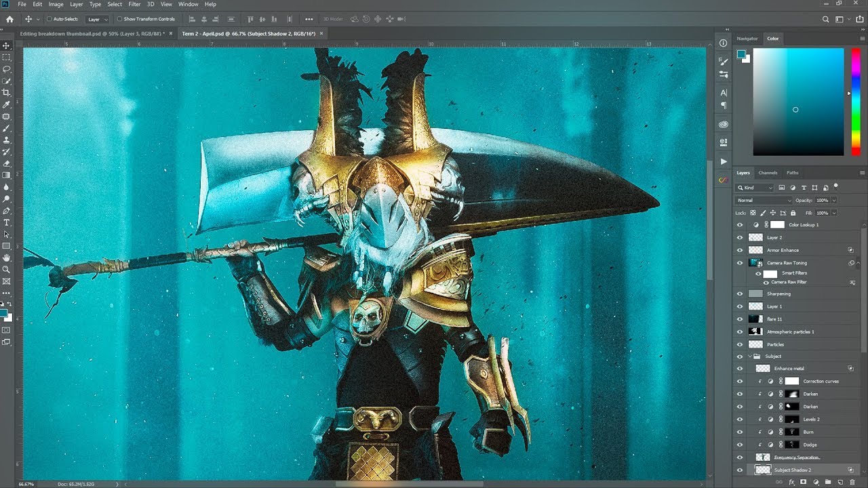Screen dimensions: 868x488
Task: Click the Search icon at top right
Action: (825, 19)
